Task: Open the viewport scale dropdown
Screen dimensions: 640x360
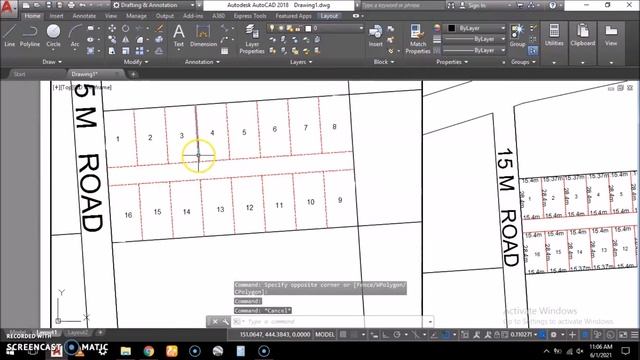Action: (524, 335)
